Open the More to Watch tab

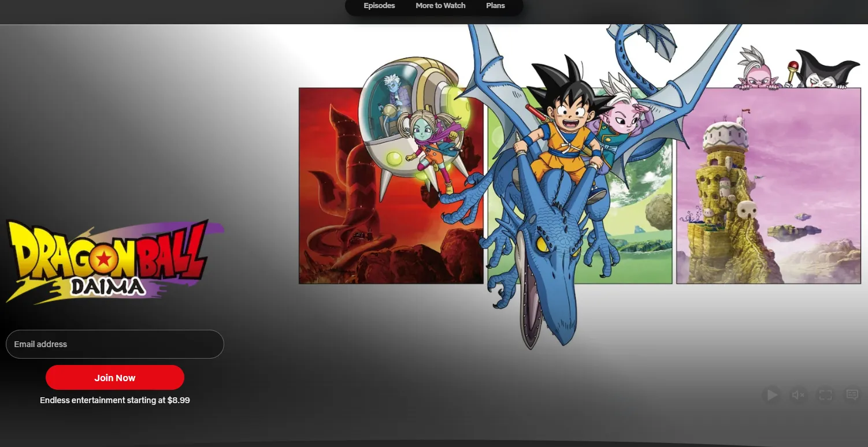[x=440, y=6]
